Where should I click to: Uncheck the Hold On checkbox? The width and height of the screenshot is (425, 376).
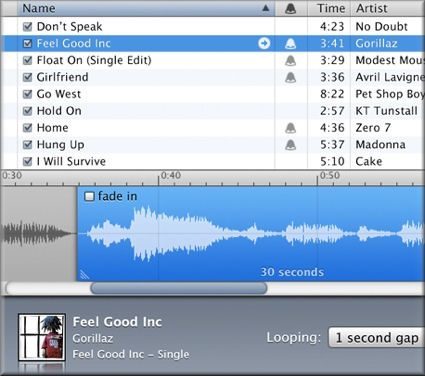click(28, 111)
